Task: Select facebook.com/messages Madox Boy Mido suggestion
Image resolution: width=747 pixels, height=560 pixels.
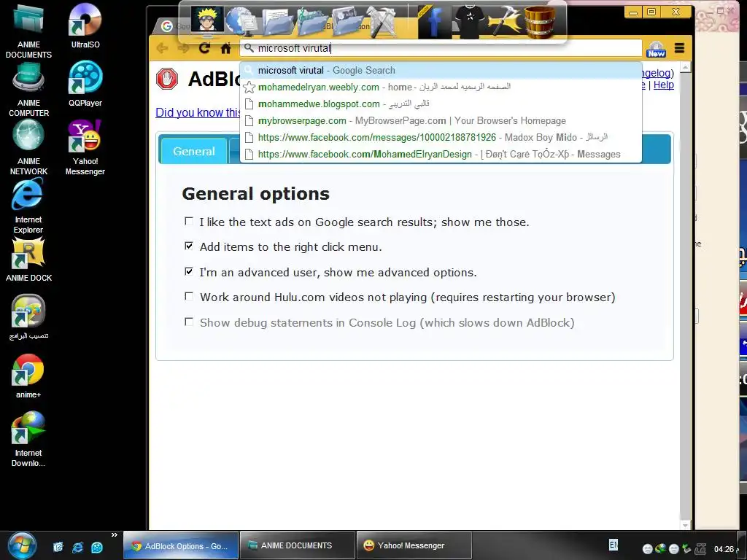Action: pyautogui.click(x=441, y=138)
